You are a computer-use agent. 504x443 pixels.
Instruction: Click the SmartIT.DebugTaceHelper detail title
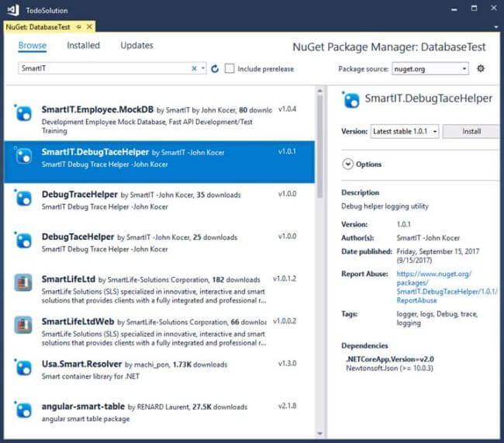coord(429,99)
